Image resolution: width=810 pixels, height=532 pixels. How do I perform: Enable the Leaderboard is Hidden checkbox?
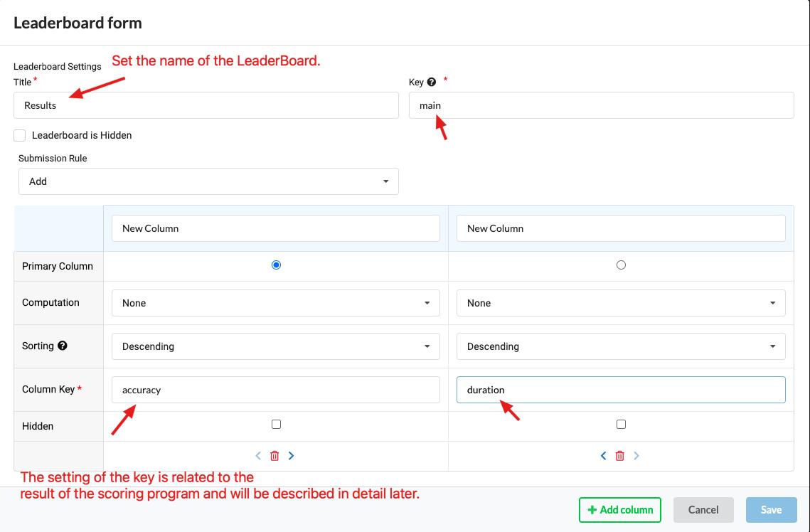20,135
